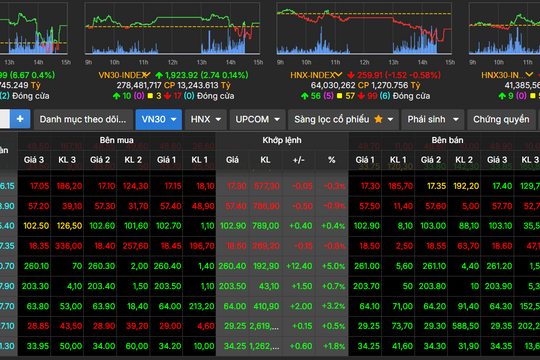Open the VN30 dropdown tab

click(159, 119)
